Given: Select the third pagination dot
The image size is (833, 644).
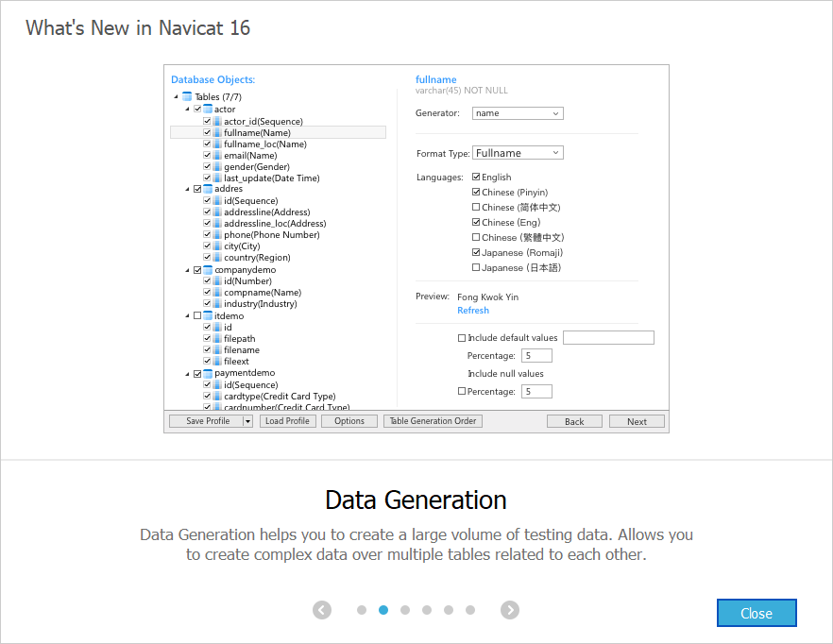Looking at the screenshot, I should tap(405, 610).
